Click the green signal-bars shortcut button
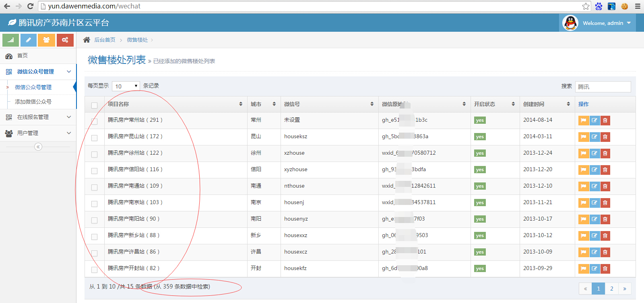Image resolution: width=644 pixels, height=303 pixels. pyautogui.click(x=10, y=40)
